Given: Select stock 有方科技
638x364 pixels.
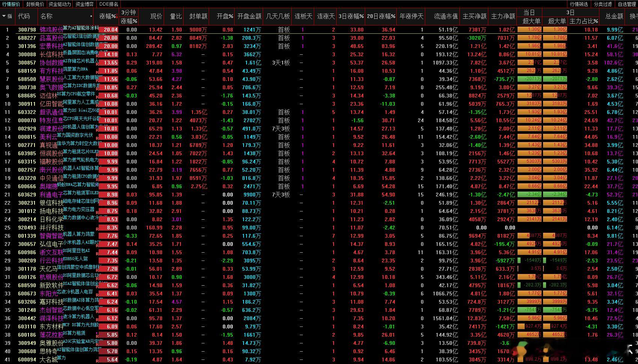Looking at the screenshot, I should (51, 71).
